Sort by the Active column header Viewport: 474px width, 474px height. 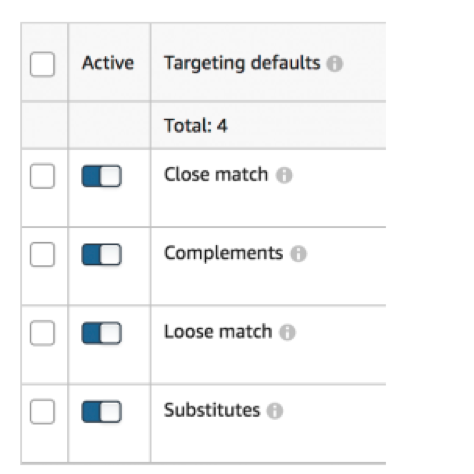pyautogui.click(x=108, y=63)
